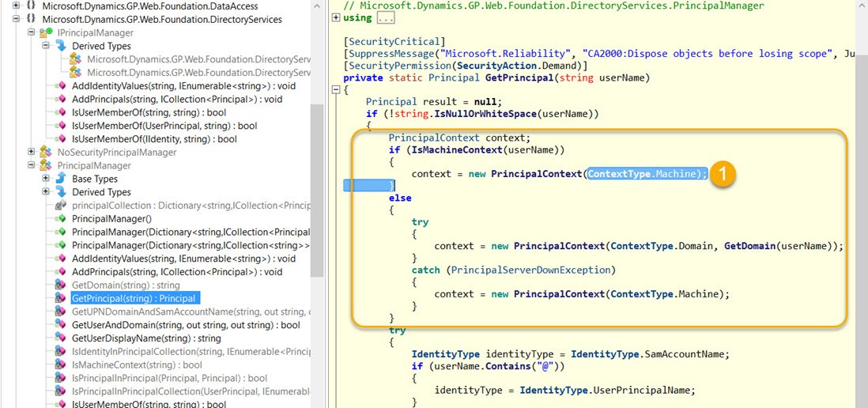Select IPrincipalManager in the tree

pyautogui.click(x=95, y=32)
